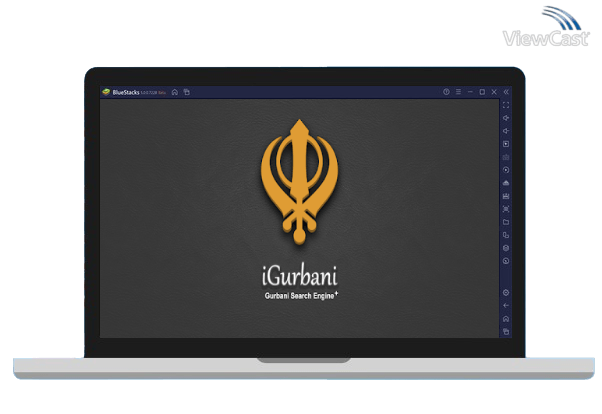Collapse the BlueStacks side toolbar
602x414 pixels.
click(506, 92)
